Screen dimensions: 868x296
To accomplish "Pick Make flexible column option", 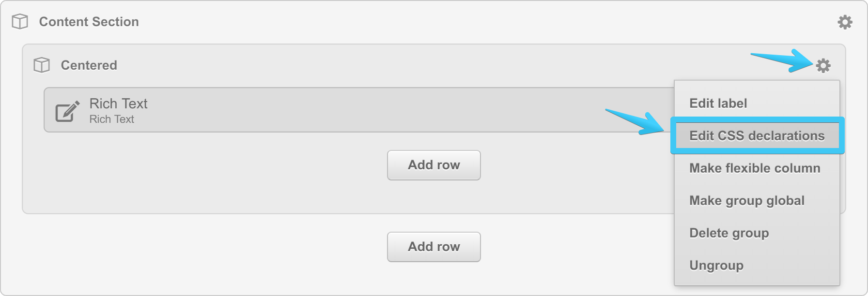I will coord(755,168).
